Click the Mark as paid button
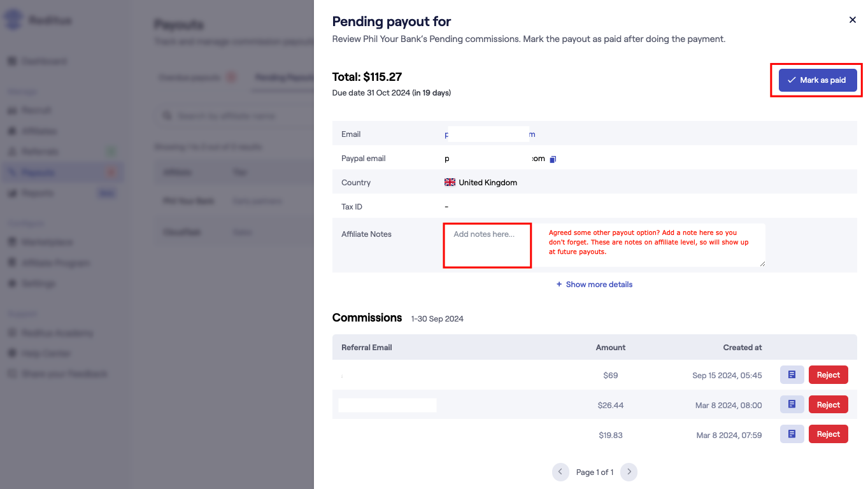This screenshot has width=868, height=489. [818, 80]
